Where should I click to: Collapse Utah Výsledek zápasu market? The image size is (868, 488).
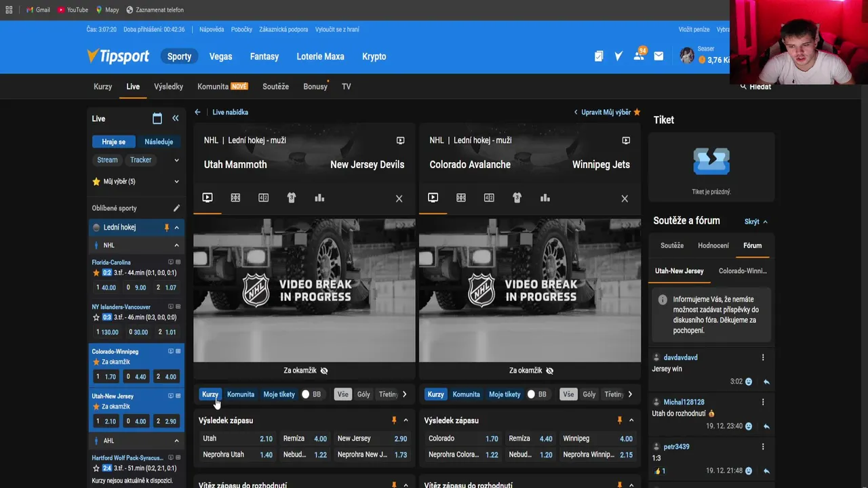(x=406, y=420)
